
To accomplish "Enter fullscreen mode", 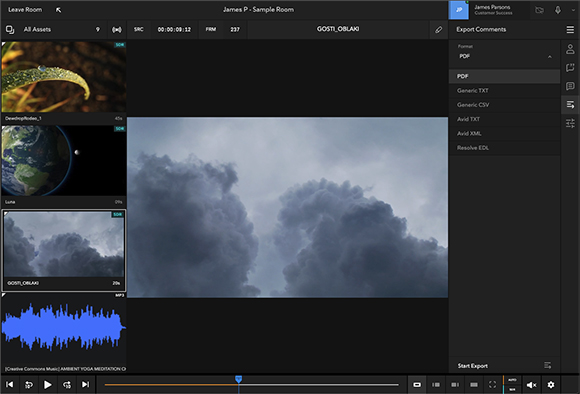I will pos(492,385).
